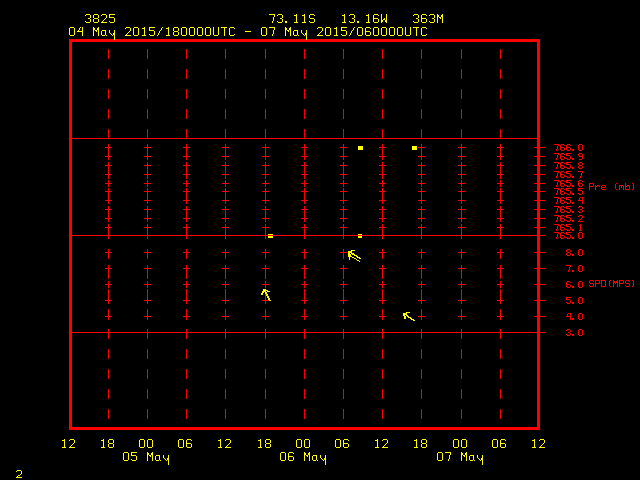Click pressure label 765.0
Screen dimensions: 640x480
[569, 236]
